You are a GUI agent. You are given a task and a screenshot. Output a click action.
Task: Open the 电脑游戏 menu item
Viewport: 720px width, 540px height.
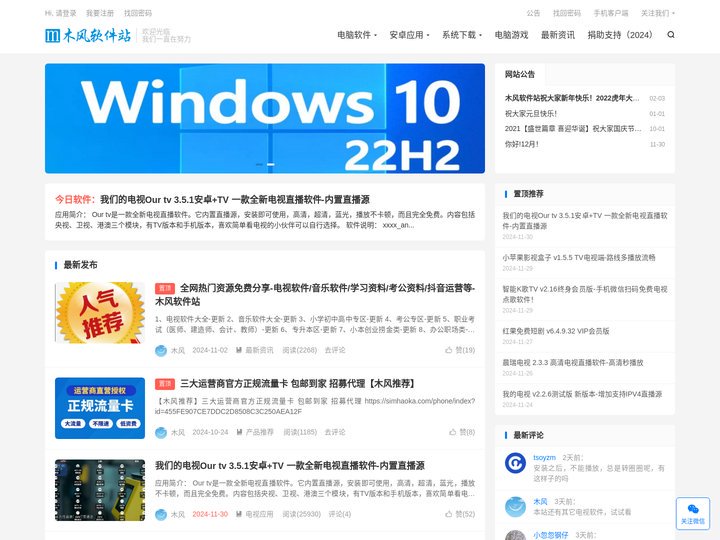tap(511, 35)
